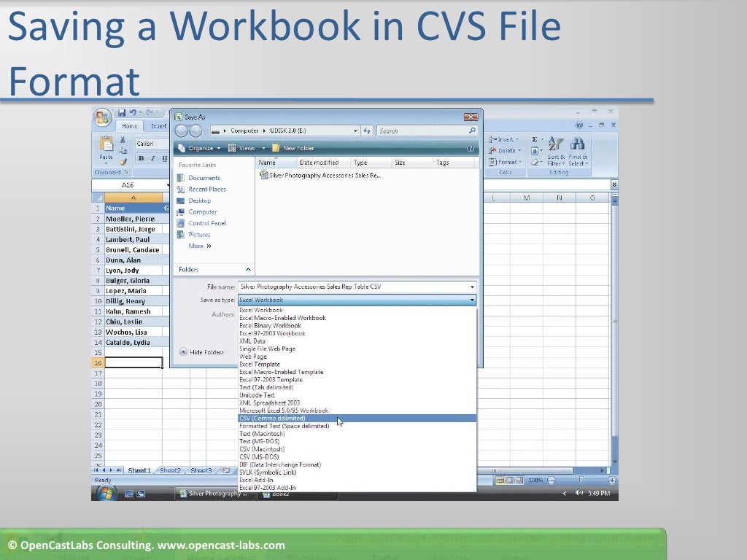Click the Normal view icon in status bar
The height and width of the screenshot is (560, 747).
[500, 480]
